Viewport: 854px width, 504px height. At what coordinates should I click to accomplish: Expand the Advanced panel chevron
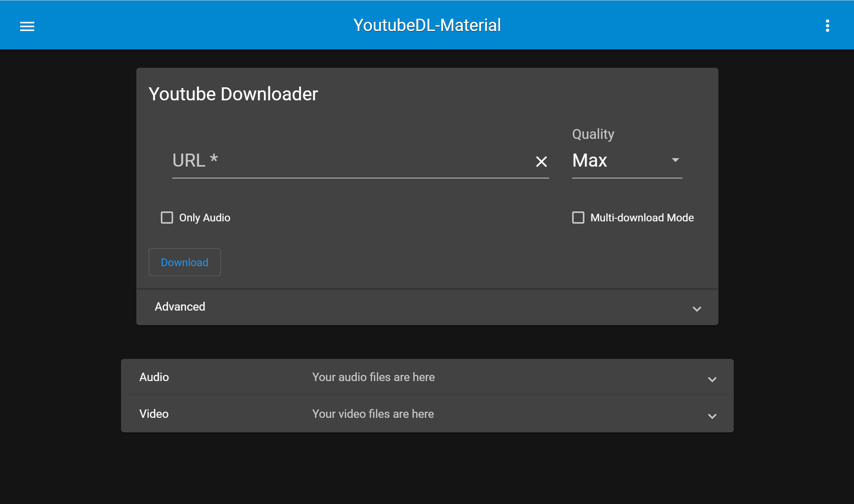[697, 309]
